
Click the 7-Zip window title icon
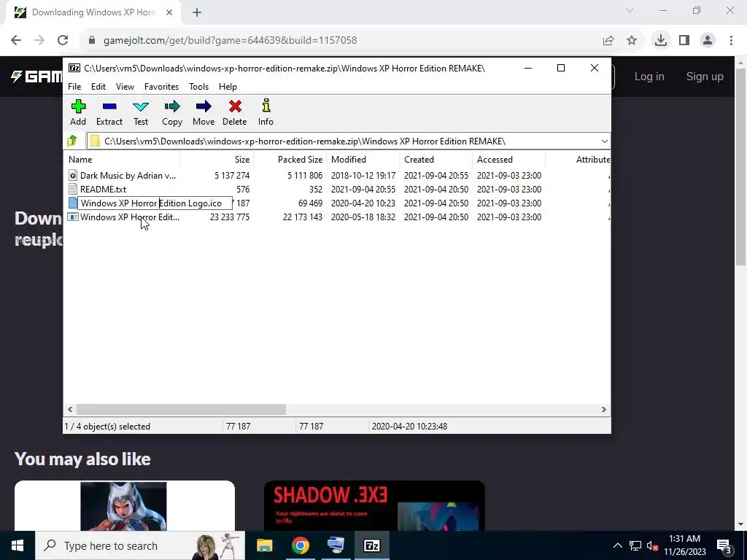(74, 68)
